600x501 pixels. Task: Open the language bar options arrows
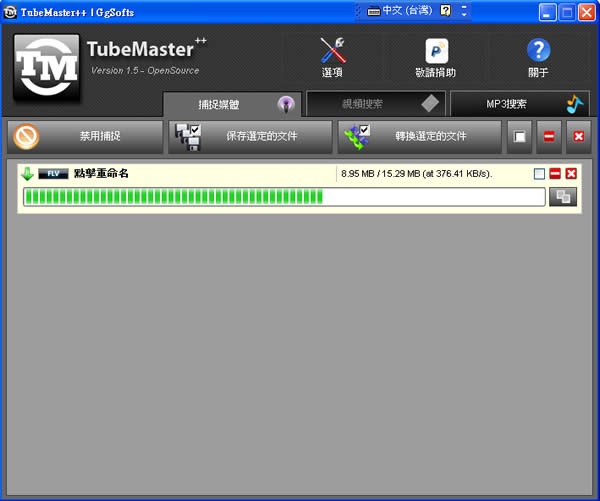pos(464,10)
